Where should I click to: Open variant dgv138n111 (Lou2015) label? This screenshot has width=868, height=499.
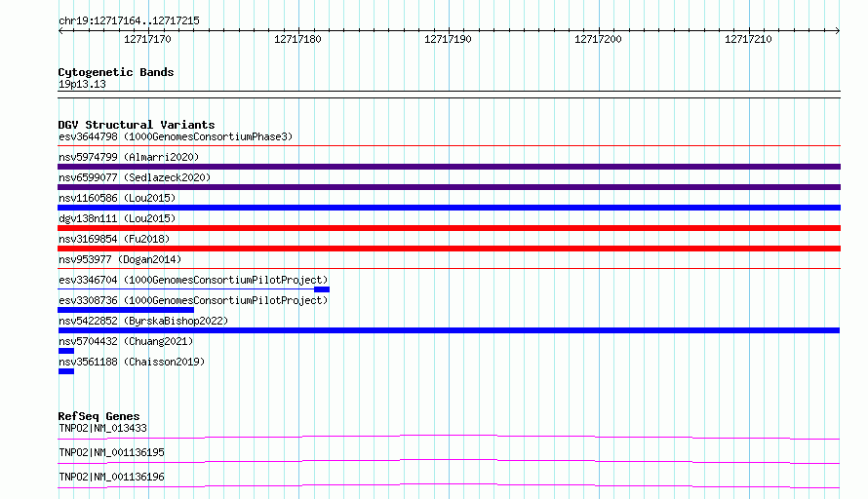tap(117, 218)
